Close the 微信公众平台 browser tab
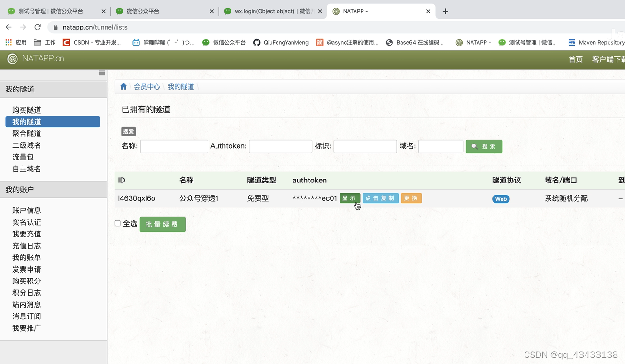625x364 pixels. [x=212, y=11]
